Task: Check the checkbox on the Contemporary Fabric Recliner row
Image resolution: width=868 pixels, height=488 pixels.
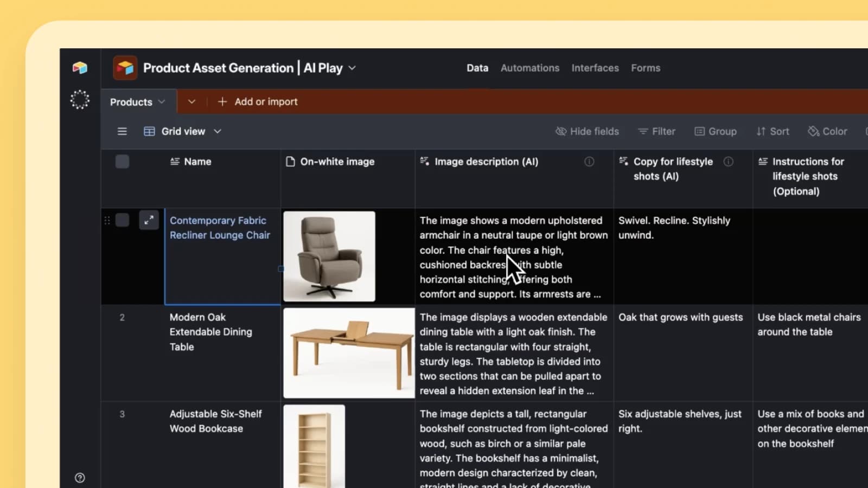Action: (x=123, y=220)
